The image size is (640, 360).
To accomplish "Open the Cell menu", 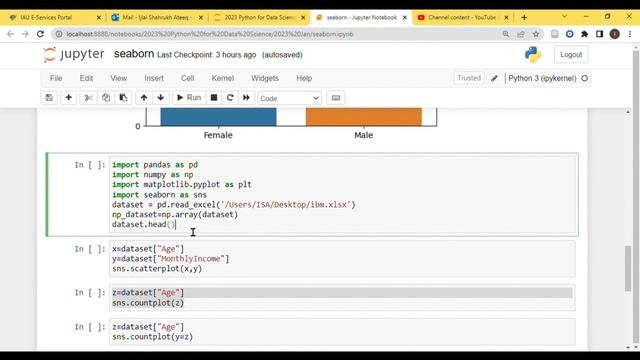I will pos(187,78).
